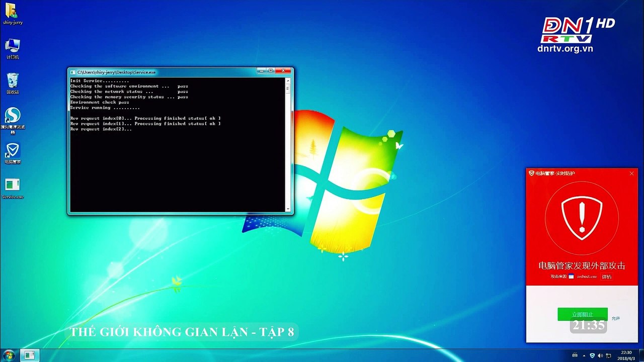
Task: Open the tray keyboard input icon
Action: coord(575,355)
